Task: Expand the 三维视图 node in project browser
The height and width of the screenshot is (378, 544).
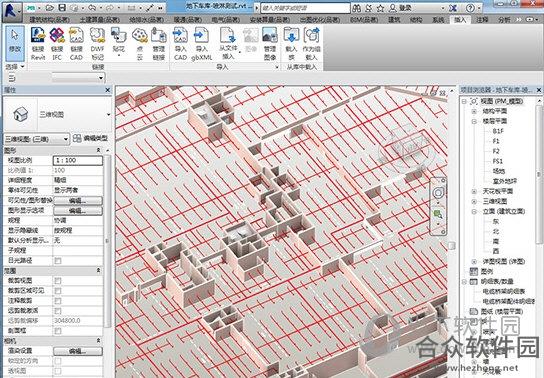Action: click(x=474, y=201)
